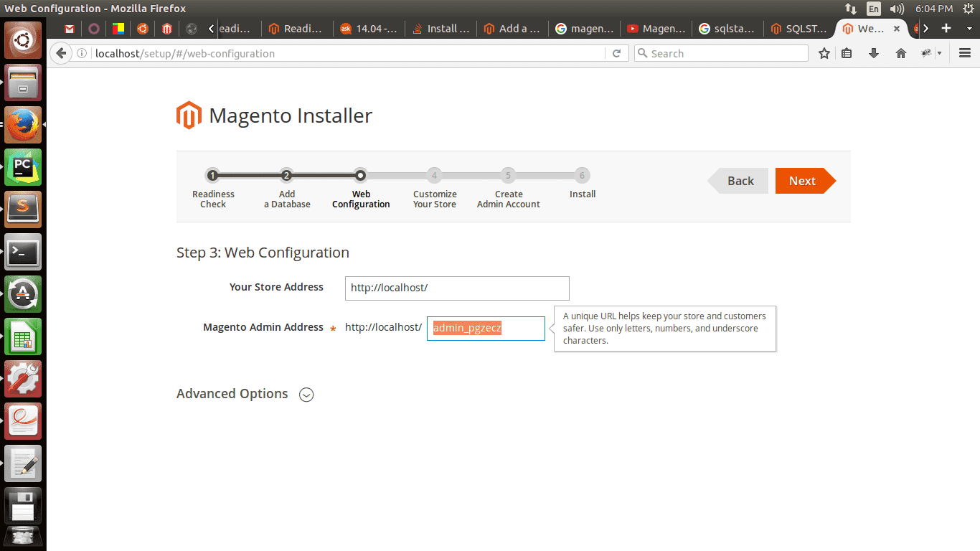Image resolution: width=980 pixels, height=551 pixels.
Task: Focus Your Store Address field
Action: coord(457,288)
